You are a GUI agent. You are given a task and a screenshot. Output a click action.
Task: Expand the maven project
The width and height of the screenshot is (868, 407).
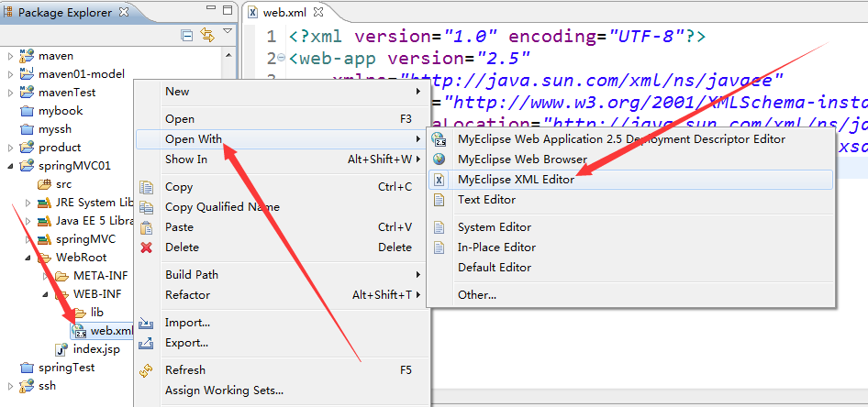coord(10,57)
